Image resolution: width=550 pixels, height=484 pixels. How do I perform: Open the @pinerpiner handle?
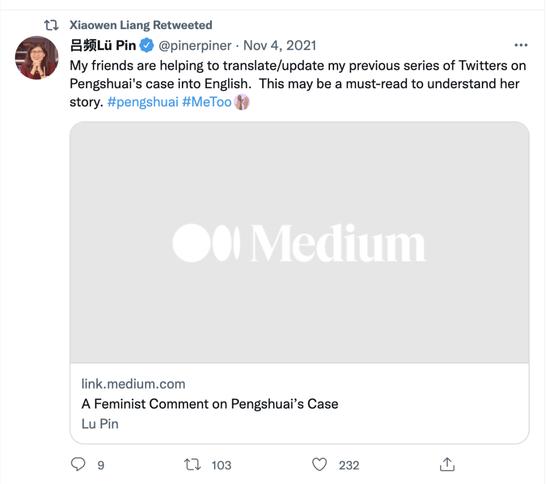[x=195, y=46]
